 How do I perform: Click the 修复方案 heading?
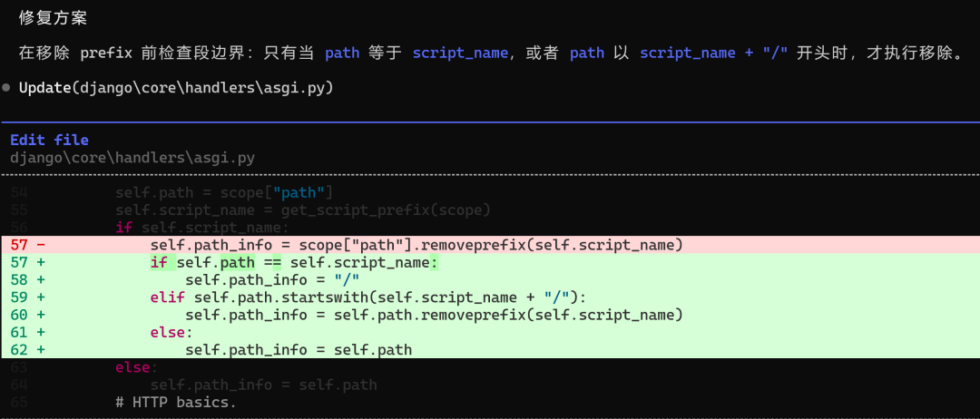[x=53, y=18]
